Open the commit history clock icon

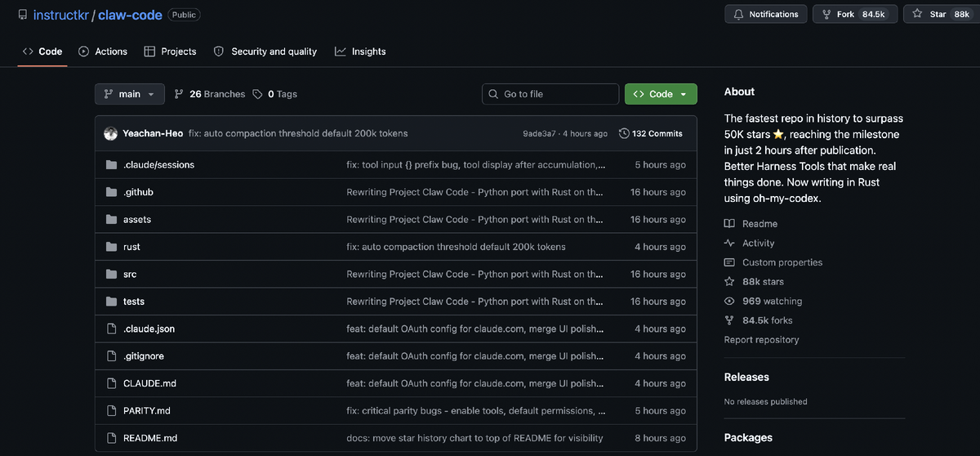624,133
